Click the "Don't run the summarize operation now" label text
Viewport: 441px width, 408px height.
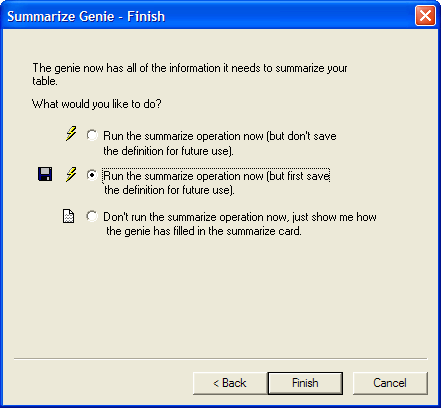195,217
